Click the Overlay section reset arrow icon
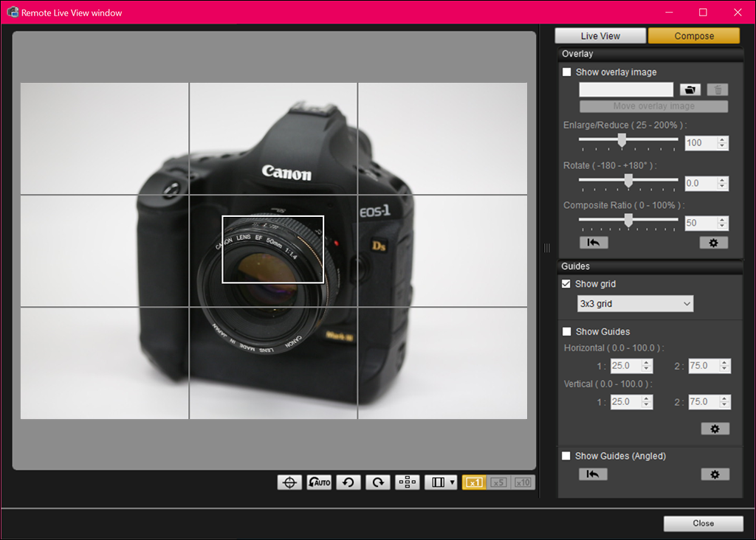Viewport: 756px width, 540px height. [594, 242]
